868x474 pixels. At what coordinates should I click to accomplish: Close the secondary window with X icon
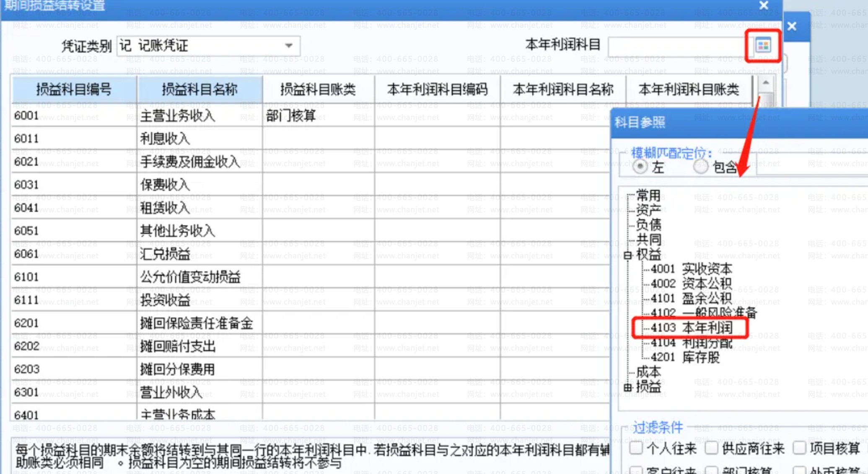[x=792, y=26]
